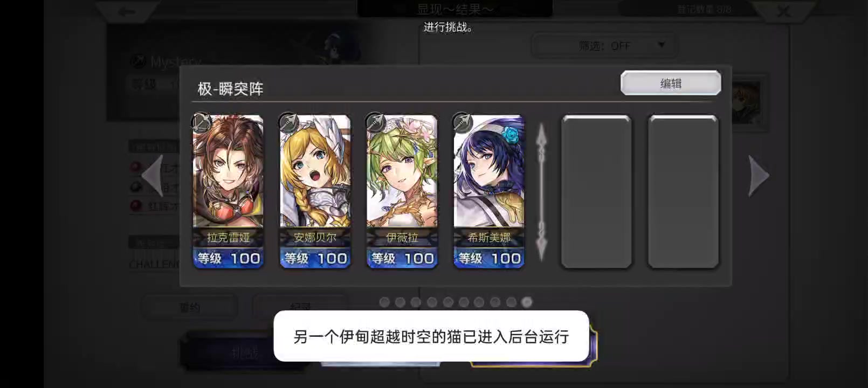Click the back arrow at top left
This screenshot has width=868, height=388.
(127, 11)
